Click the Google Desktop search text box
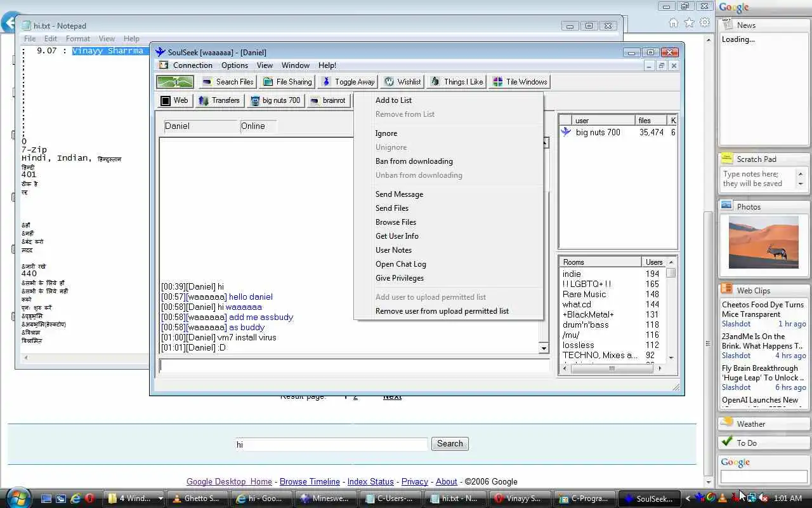 (332, 444)
